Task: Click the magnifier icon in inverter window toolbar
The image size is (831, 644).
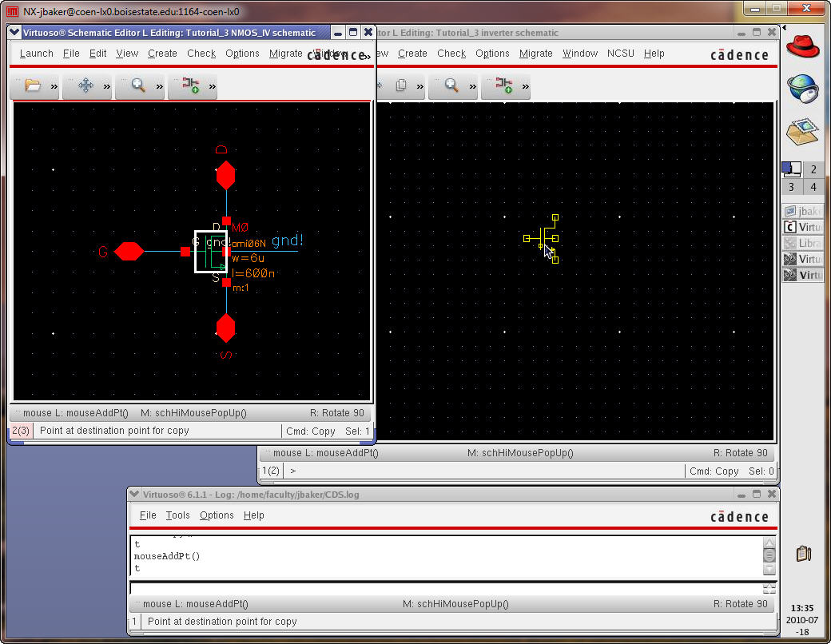Action: tap(451, 85)
